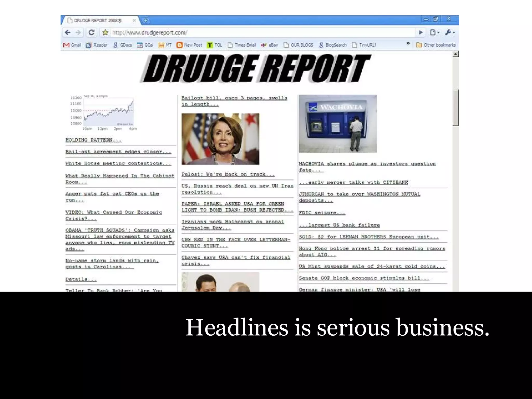Select the DRUDGE REPORT 2008 tab

coord(101,21)
